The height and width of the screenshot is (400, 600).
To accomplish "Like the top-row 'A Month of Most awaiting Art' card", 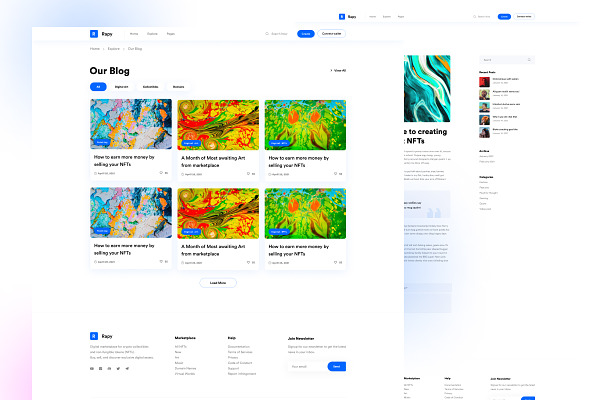I will tap(248, 174).
